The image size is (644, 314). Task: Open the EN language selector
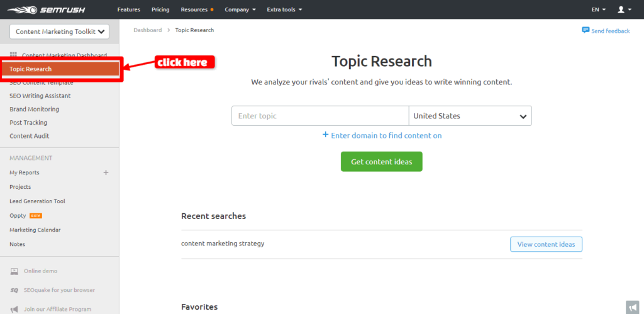(x=599, y=9)
